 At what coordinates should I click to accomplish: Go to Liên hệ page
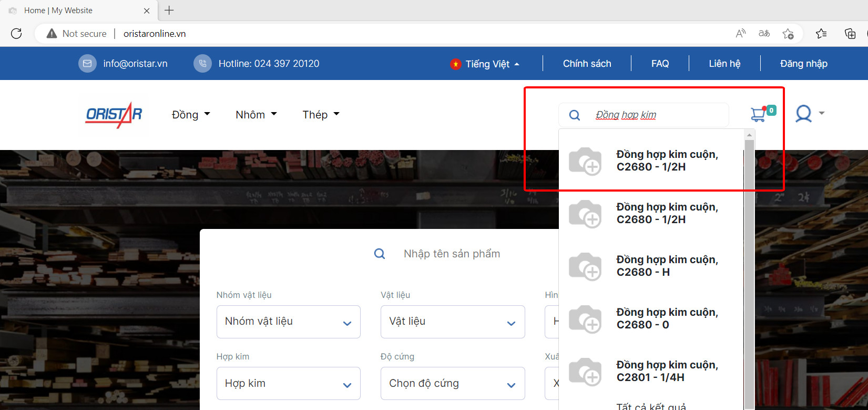tap(724, 64)
